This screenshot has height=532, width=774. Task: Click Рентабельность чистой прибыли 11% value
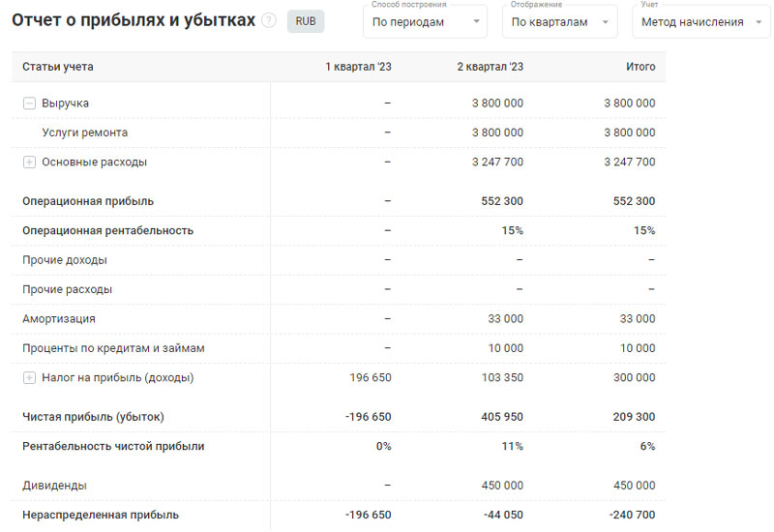click(513, 446)
